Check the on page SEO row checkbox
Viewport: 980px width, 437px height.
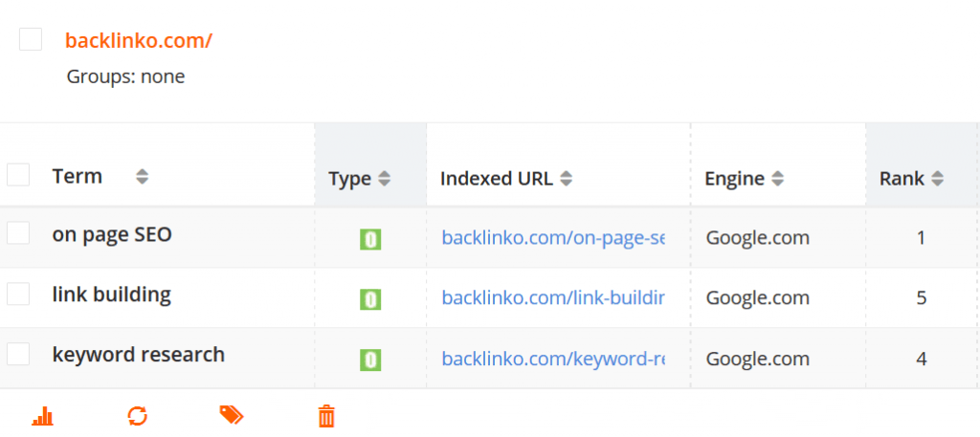tap(18, 233)
